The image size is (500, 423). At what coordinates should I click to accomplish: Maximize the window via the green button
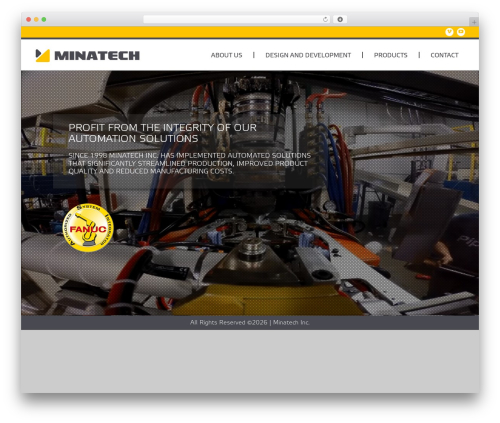(44, 19)
